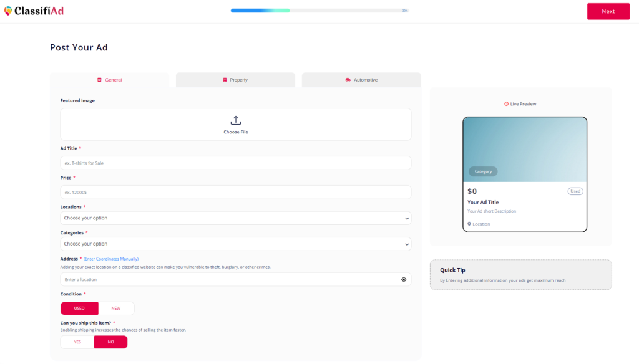Click the ClassifiAd logo icon
This screenshot has height=364, width=639.
[7, 11]
